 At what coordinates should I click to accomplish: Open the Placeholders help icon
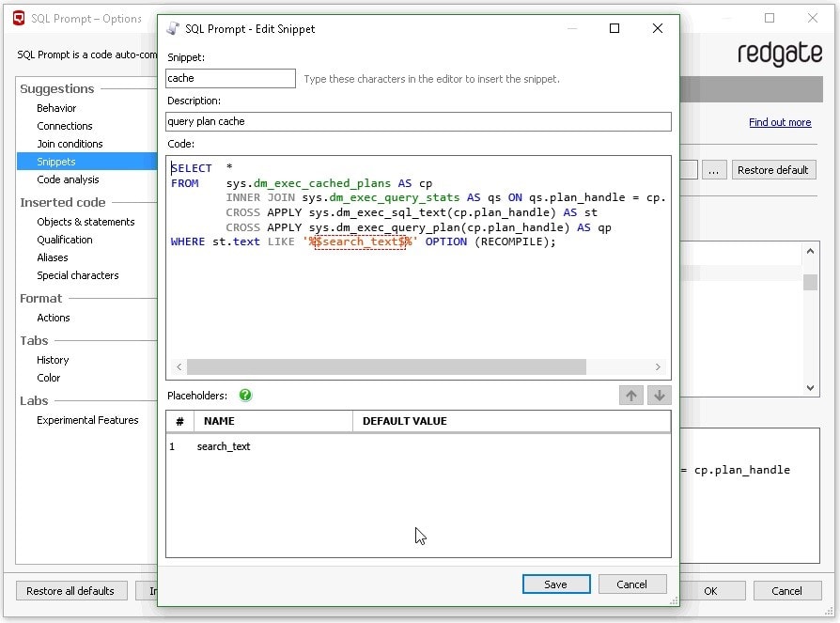[245, 396]
